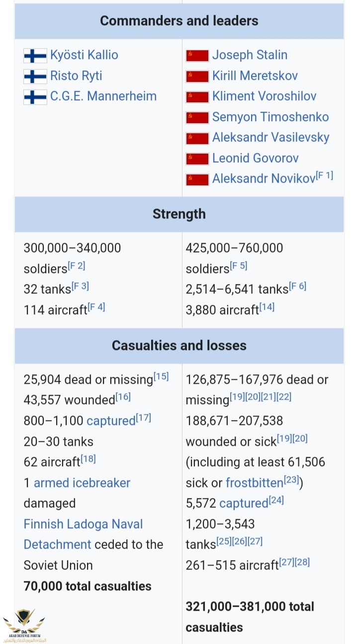Click footnote F 6 after Soviet tanks
This screenshot has height=644, width=358.
coord(297,286)
